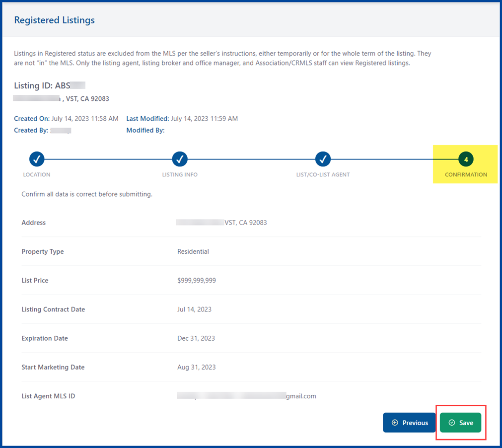Select the CONFIRMATION step label
The height and width of the screenshot is (448, 502).
click(x=466, y=175)
